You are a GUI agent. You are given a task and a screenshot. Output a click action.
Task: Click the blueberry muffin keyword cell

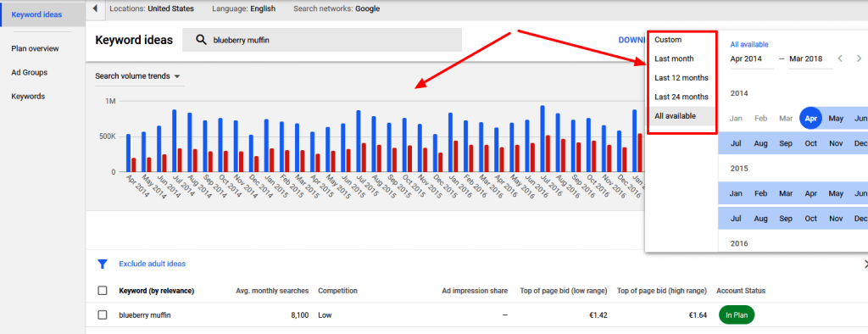144,315
